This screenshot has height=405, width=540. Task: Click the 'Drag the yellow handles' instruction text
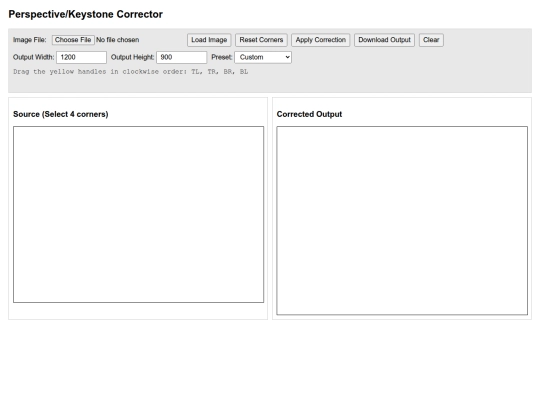click(131, 72)
